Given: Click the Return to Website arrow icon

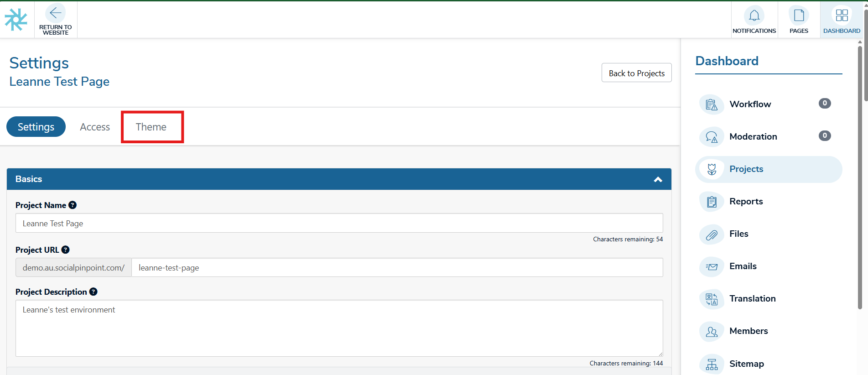Looking at the screenshot, I should [x=55, y=13].
